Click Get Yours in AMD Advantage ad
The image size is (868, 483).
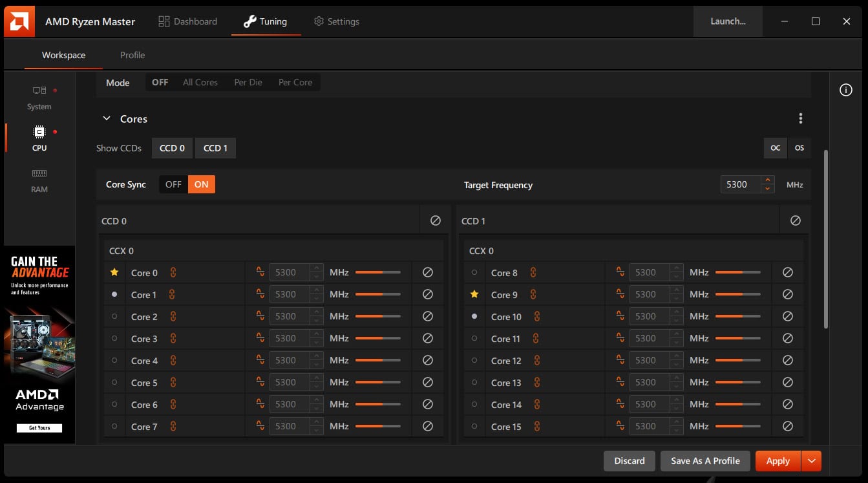click(39, 428)
